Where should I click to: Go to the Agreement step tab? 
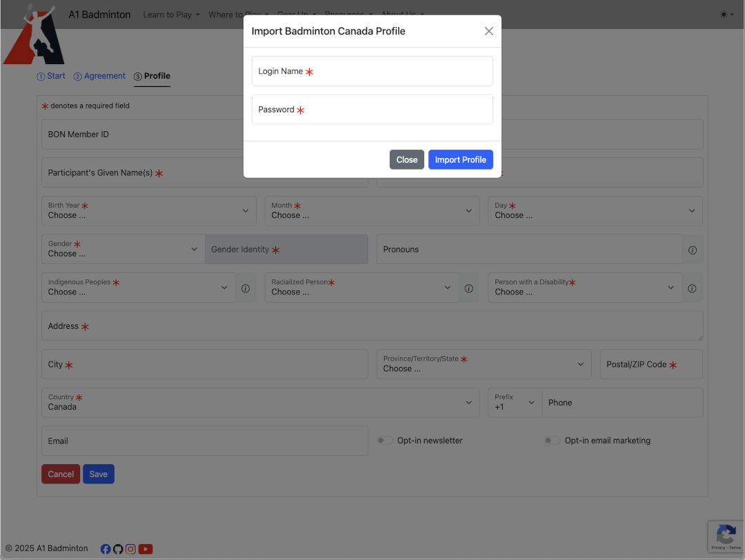tap(100, 76)
